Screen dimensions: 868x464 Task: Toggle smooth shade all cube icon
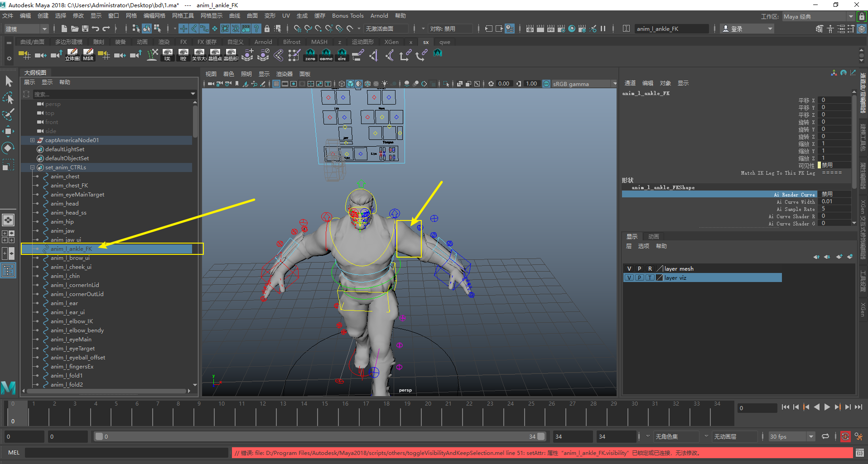click(x=350, y=84)
